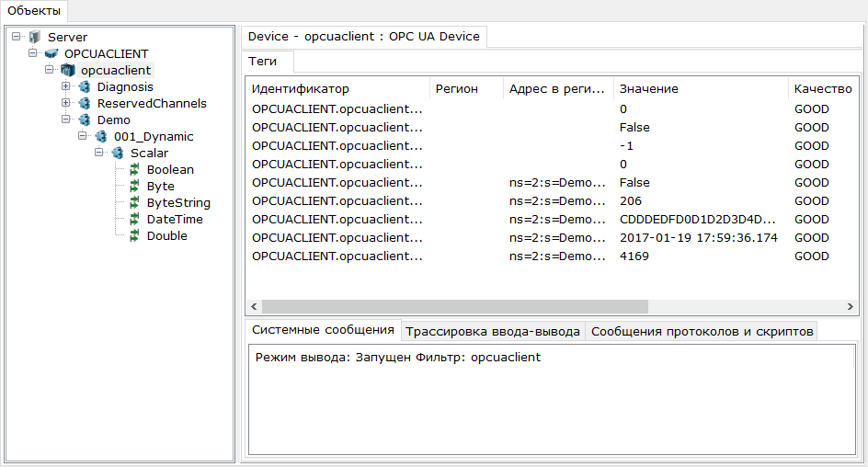Click value 206 in table
Viewport: 868px width, 467px height.
tap(631, 200)
